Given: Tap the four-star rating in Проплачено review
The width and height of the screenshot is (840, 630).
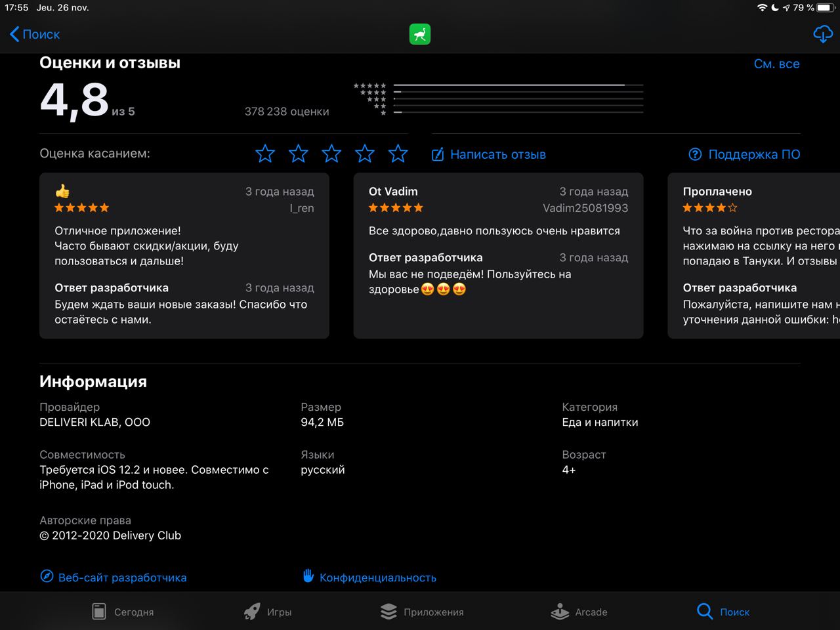Looking at the screenshot, I should coord(710,208).
